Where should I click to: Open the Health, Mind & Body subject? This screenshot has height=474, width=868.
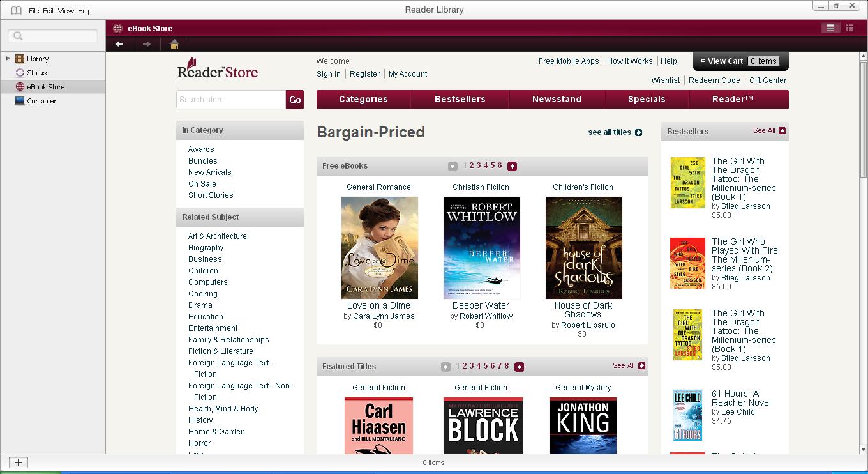coord(223,409)
